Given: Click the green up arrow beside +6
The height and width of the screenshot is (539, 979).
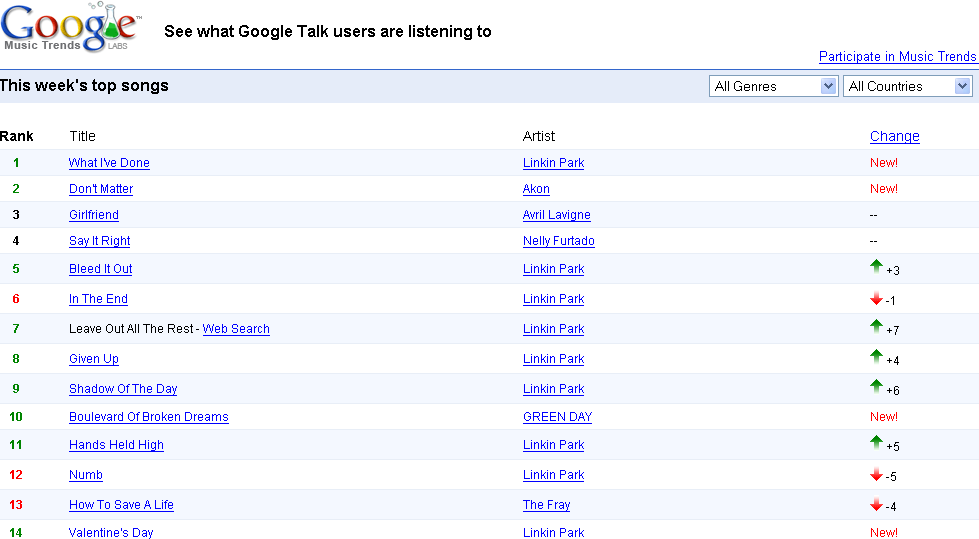Looking at the screenshot, I should pos(877,386).
